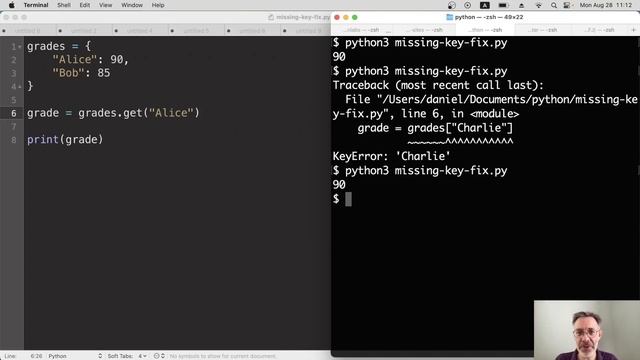
Task: Select the second untitled editor tab
Action: click(x=84, y=31)
